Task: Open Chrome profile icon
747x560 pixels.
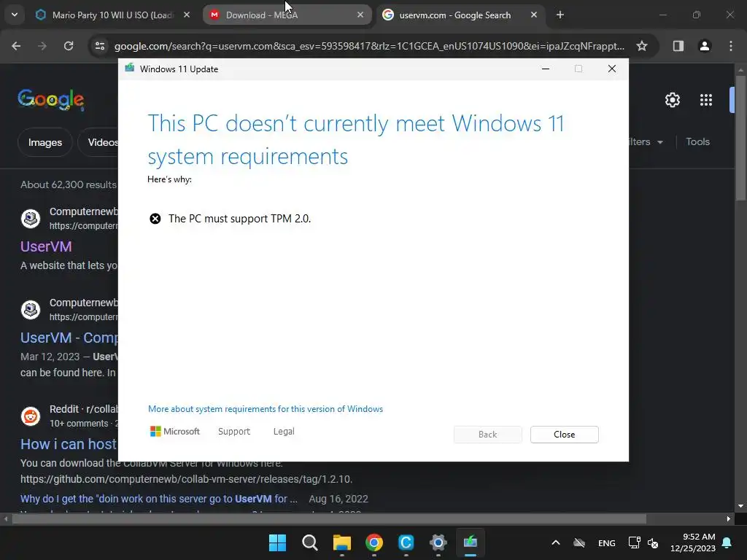Action: pos(704,46)
